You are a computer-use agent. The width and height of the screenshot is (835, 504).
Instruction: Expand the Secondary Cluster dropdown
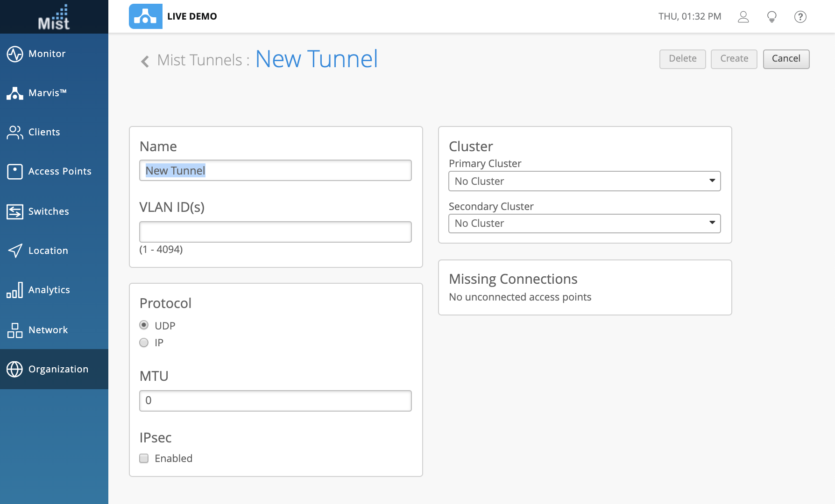[584, 224]
